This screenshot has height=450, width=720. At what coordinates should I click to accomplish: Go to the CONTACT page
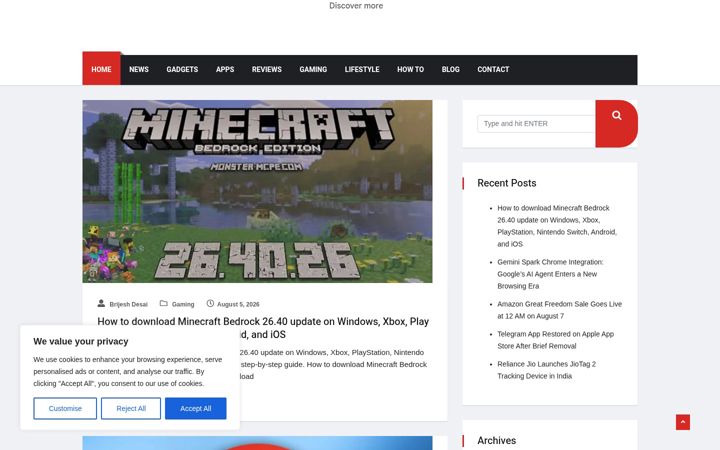click(x=493, y=69)
